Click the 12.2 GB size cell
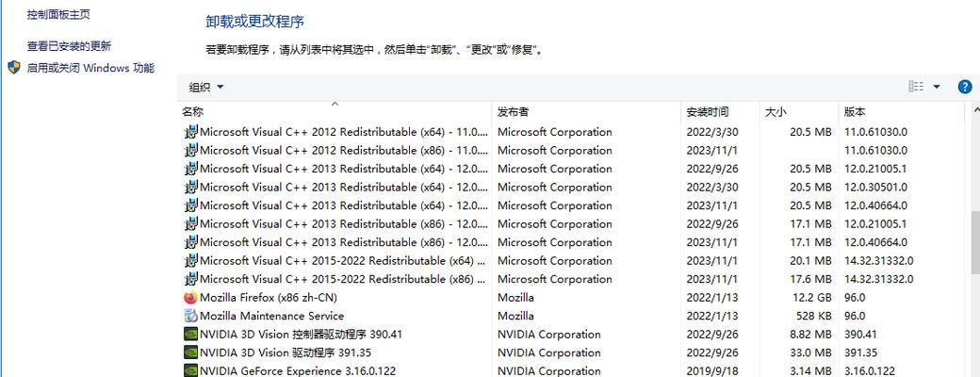Screen dimensions: 980x377 tap(813, 298)
